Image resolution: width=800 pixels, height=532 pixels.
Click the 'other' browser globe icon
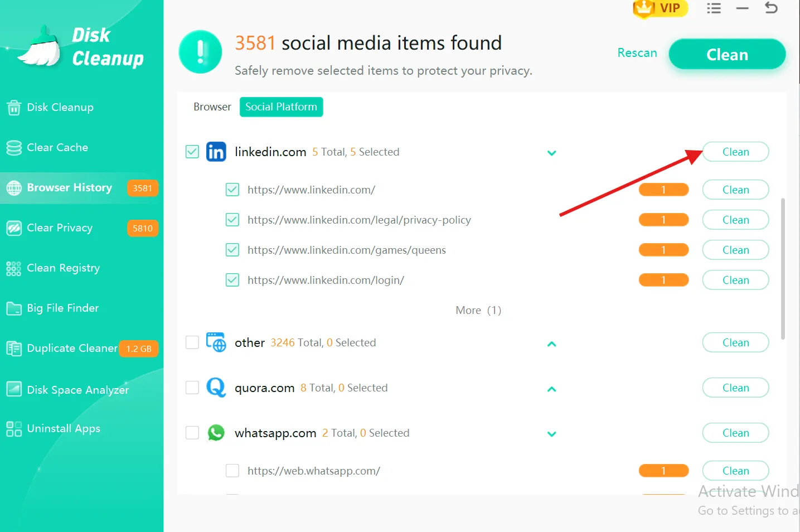click(216, 342)
